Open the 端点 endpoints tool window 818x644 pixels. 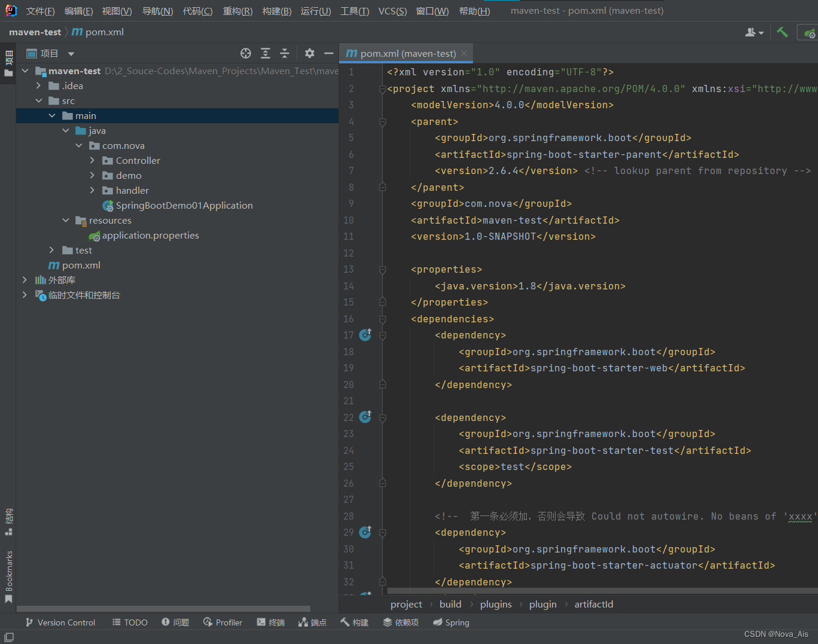(x=312, y=622)
